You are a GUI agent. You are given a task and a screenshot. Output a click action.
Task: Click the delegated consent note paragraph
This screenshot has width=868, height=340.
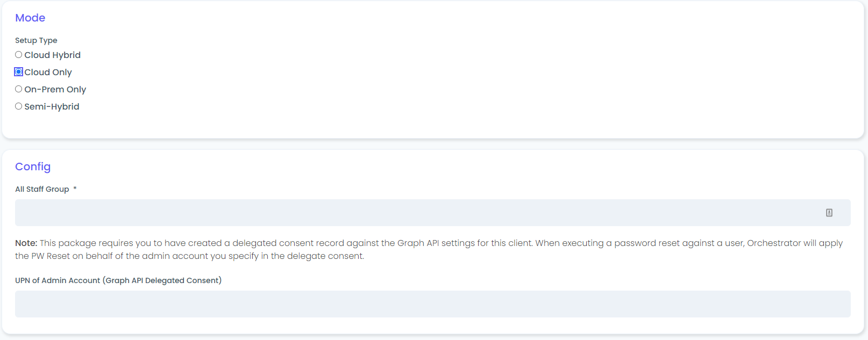430,250
